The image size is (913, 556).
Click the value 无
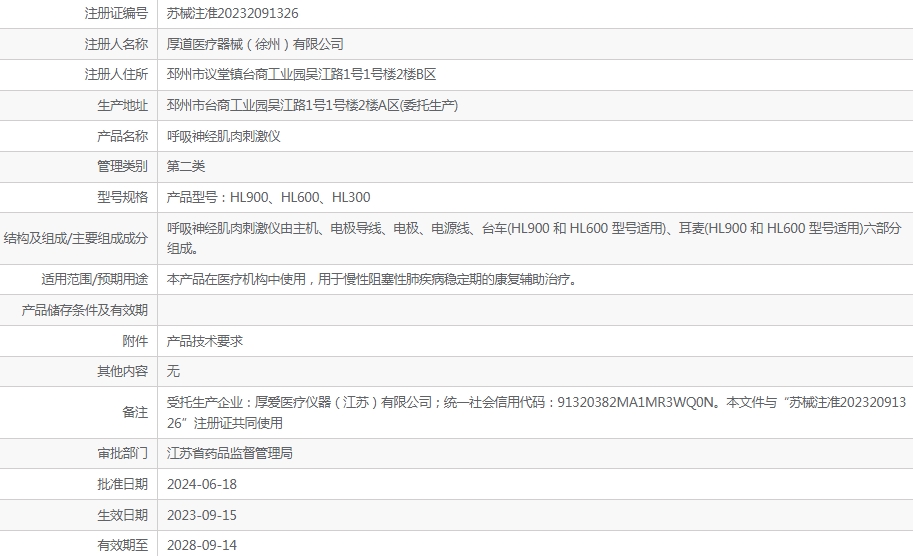174,371
